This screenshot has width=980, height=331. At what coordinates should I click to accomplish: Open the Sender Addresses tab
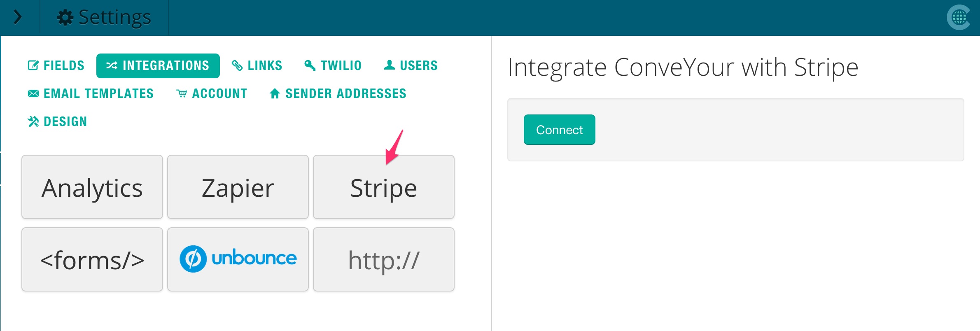(338, 93)
